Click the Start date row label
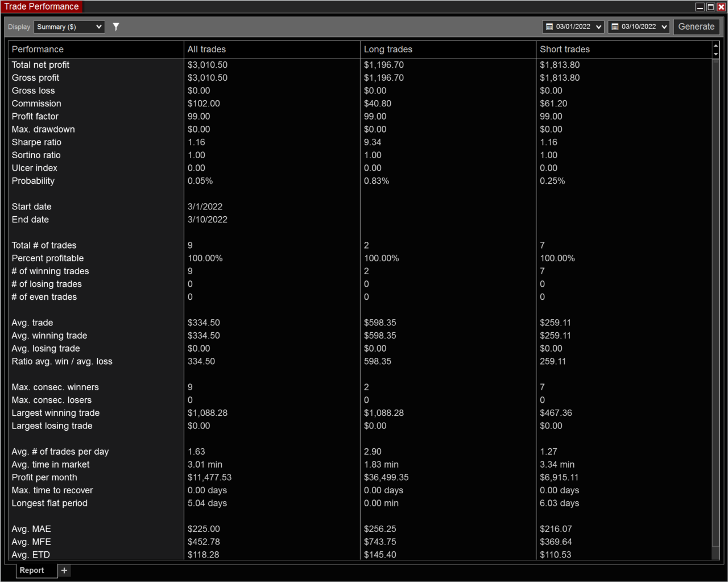 click(31, 207)
